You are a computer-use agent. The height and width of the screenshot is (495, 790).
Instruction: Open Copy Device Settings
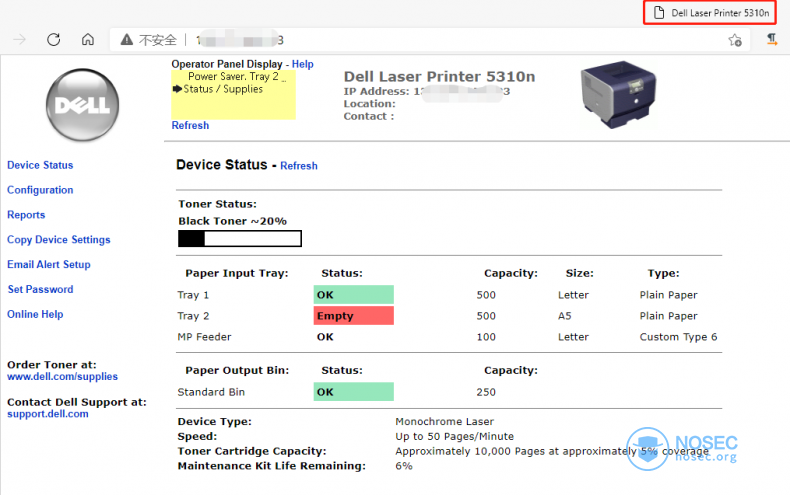(58, 239)
